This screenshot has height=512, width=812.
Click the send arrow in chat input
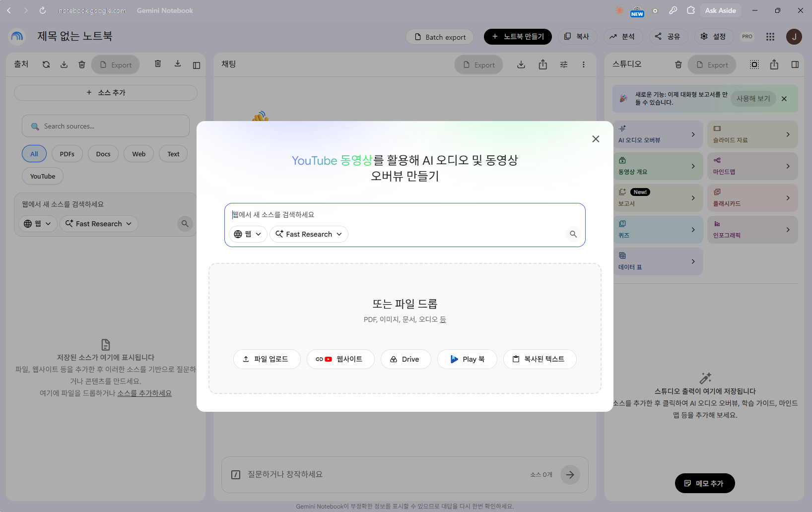point(570,475)
